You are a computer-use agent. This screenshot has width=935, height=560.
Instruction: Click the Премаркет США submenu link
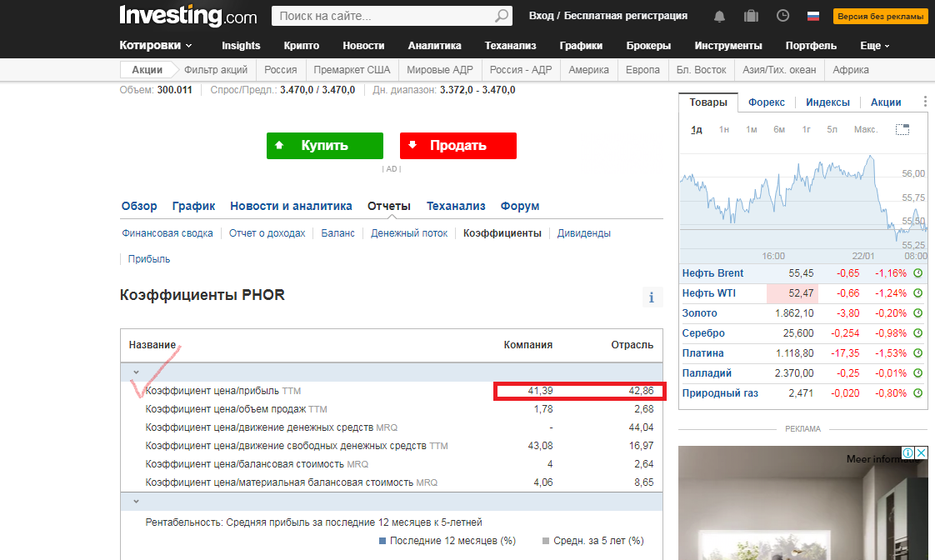(352, 70)
